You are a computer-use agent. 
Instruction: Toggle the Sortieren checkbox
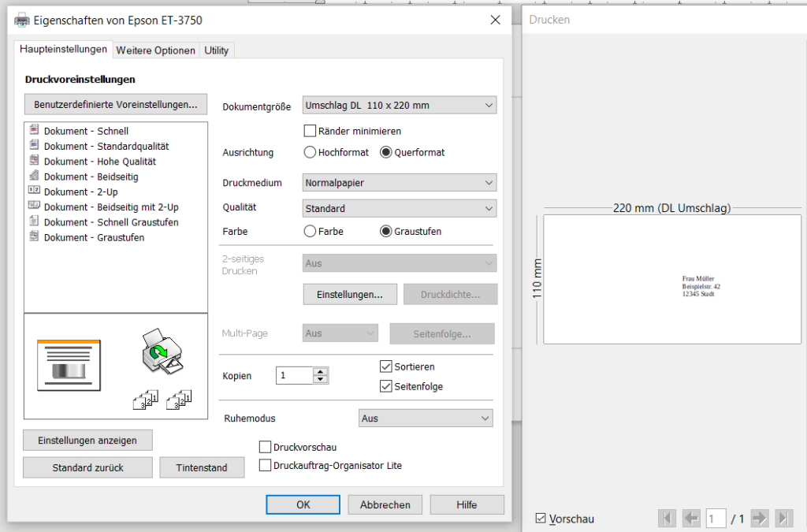pyautogui.click(x=386, y=366)
